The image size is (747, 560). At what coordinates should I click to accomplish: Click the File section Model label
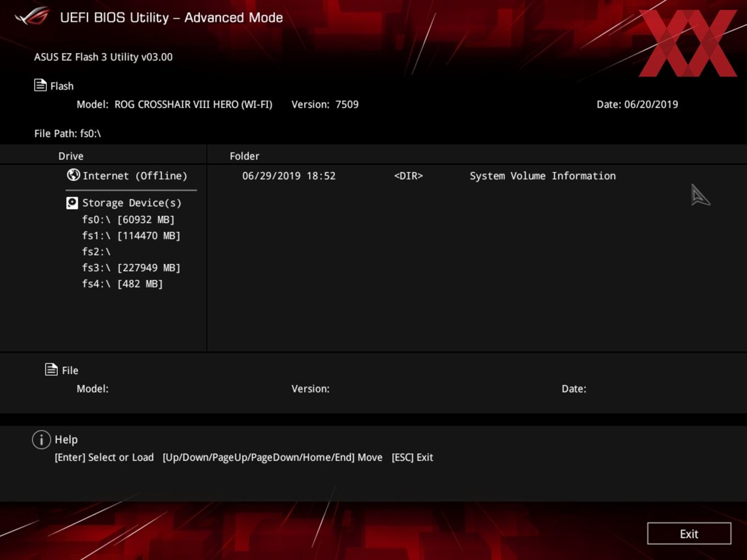92,389
